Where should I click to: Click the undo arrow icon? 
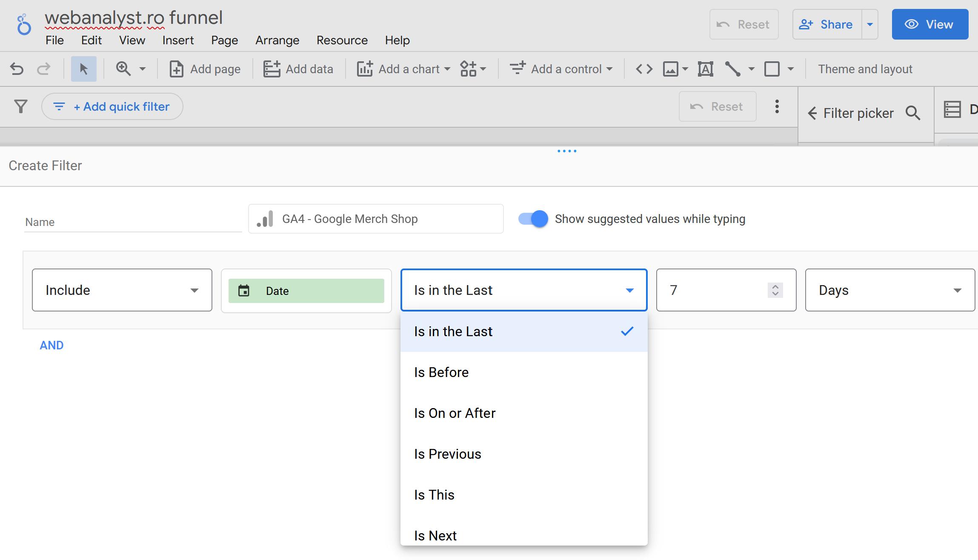(17, 69)
